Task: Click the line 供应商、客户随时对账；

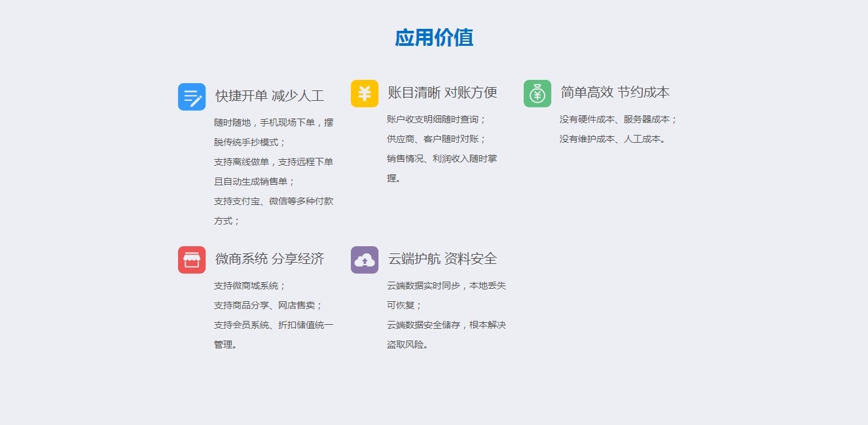Action: [x=437, y=139]
